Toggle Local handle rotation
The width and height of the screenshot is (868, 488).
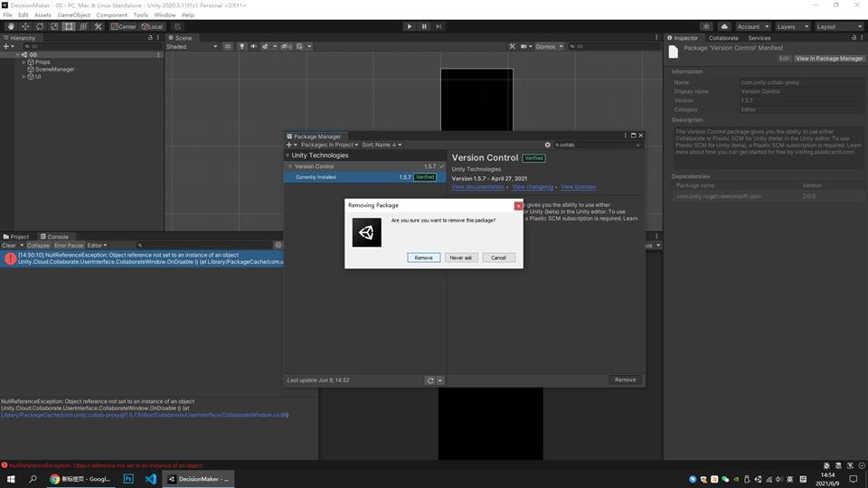(x=152, y=26)
